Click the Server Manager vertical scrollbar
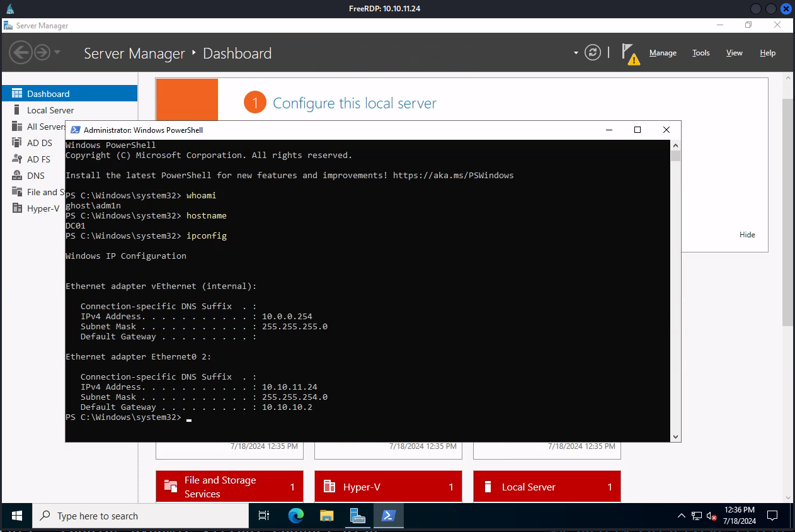 pos(788,212)
